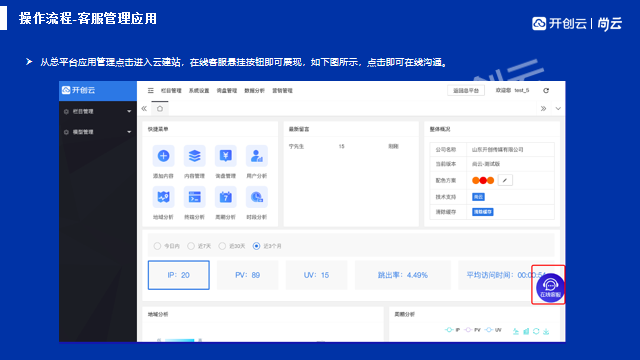The image size is (640, 360).
Task: Open the 添加内容 quick menu icon
Action: tap(163, 156)
